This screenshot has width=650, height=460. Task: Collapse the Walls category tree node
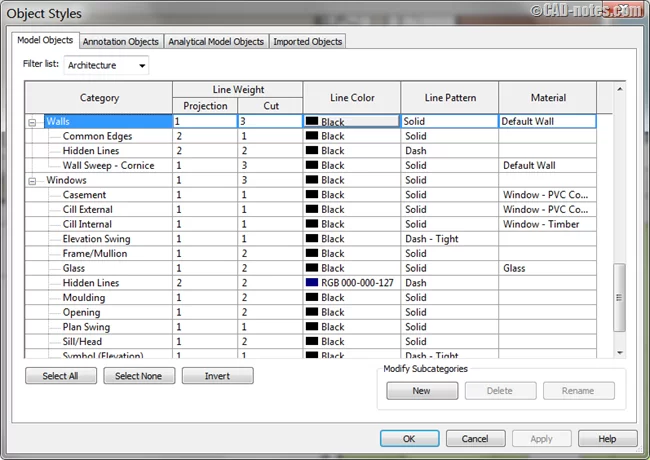click(34, 121)
